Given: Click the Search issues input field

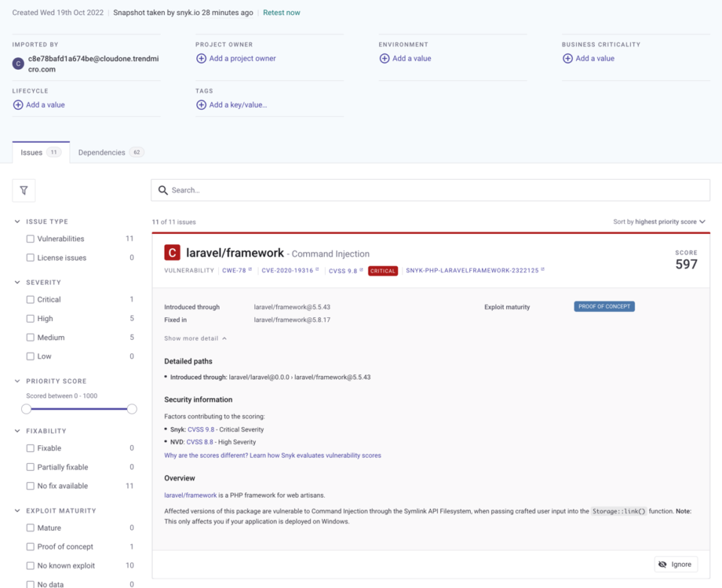Looking at the screenshot, I should (x=430, y=190).
